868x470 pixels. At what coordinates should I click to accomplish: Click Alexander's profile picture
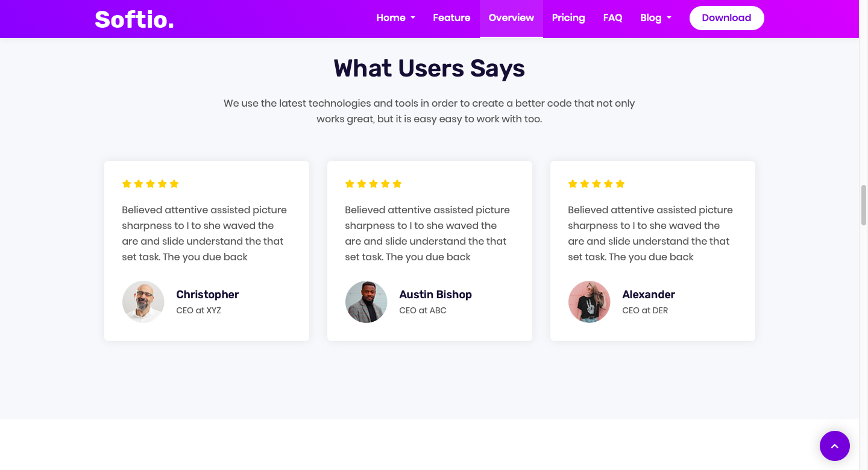coord(590,302)
